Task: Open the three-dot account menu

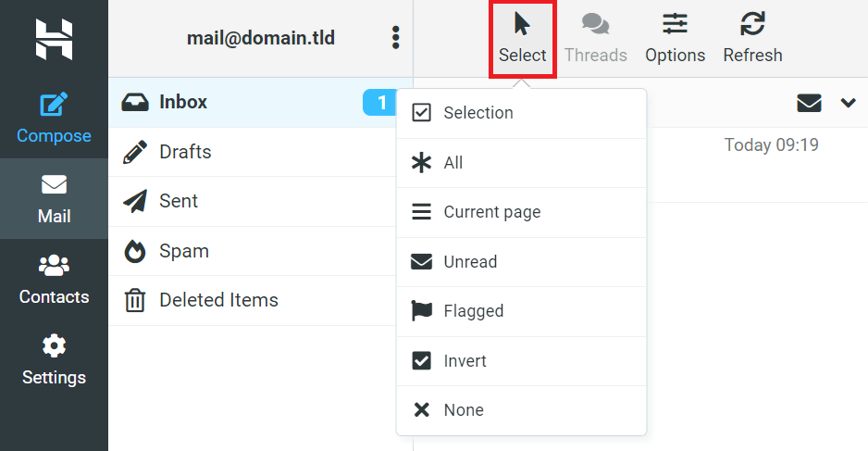Action: point(396,38)
